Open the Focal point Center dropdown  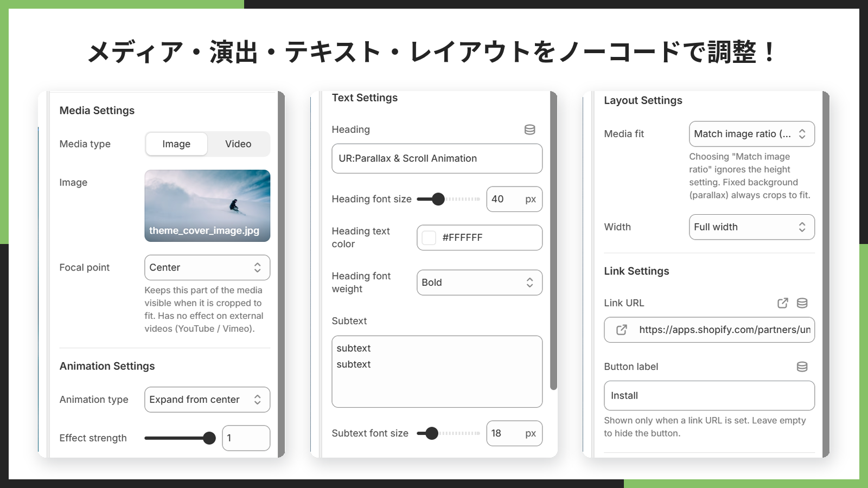207,268
